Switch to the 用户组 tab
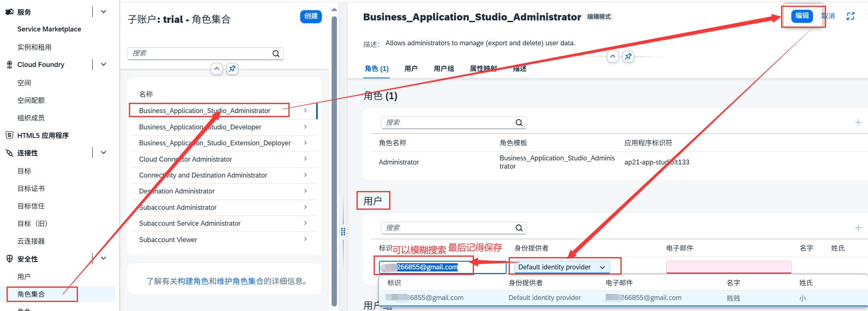Viewport: 868px width, 311px height. coord(444,69)
